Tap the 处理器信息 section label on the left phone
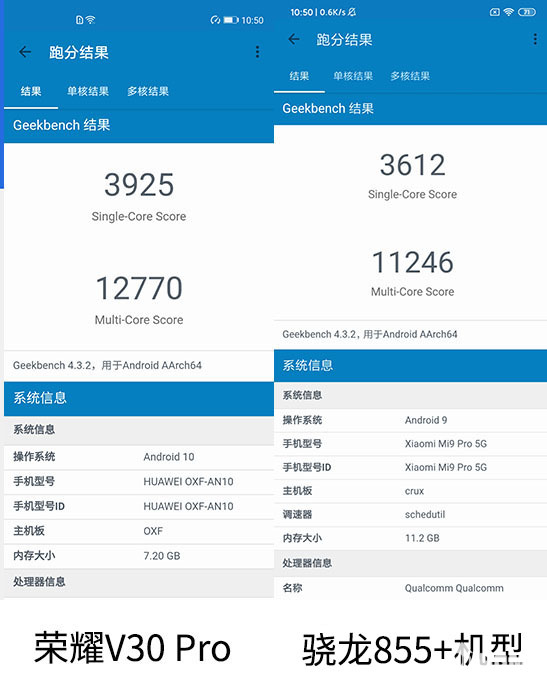 tap(39, 582)
